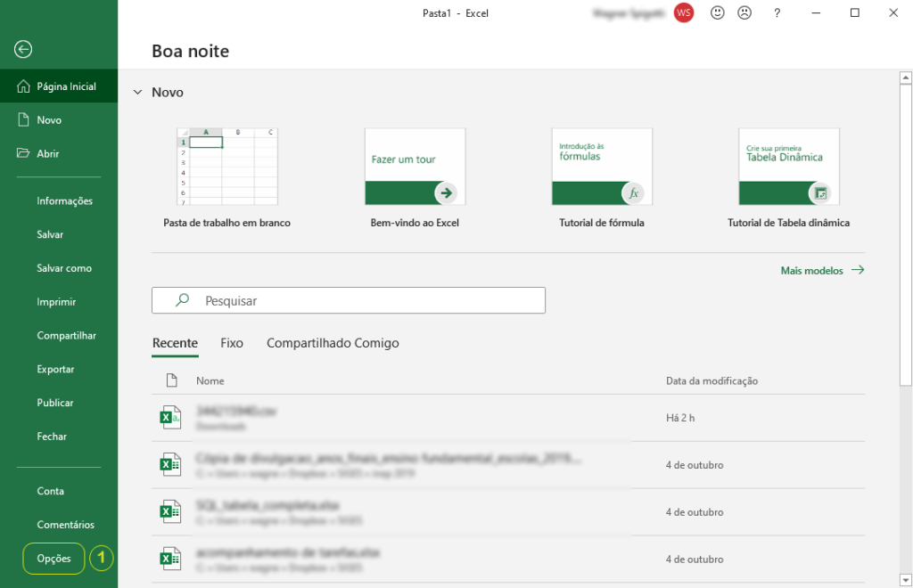Switch to the Recente tab
The width and height of the screenshot is (913, 588).
click(x=176, y=343)
